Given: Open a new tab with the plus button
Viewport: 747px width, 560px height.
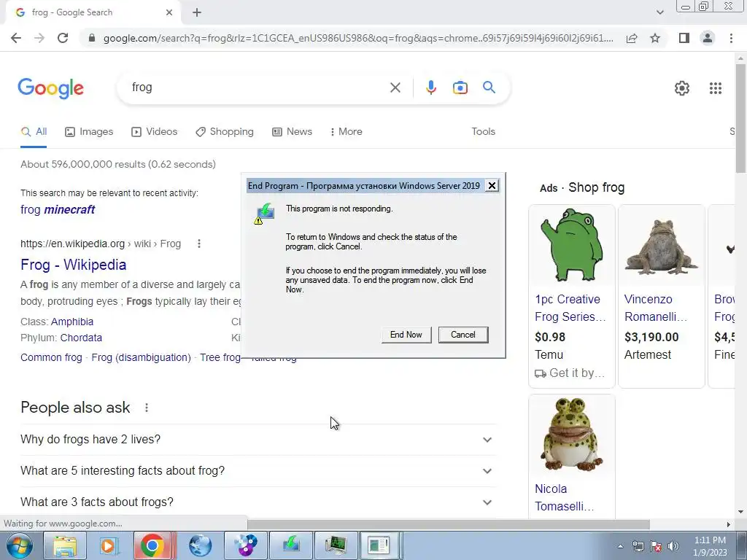Looking at the screenshot, I should (197, 12).
